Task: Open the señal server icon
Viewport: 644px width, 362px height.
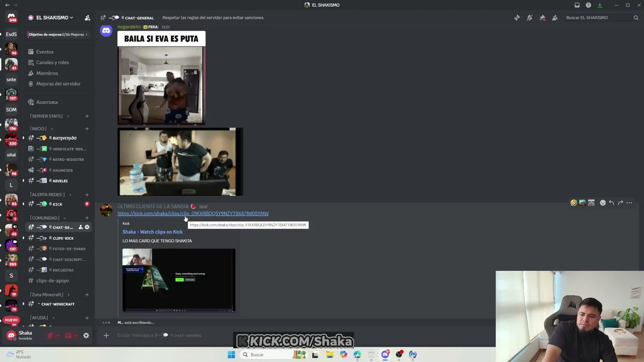Action: pyautogui.click(x=11, y=155)
